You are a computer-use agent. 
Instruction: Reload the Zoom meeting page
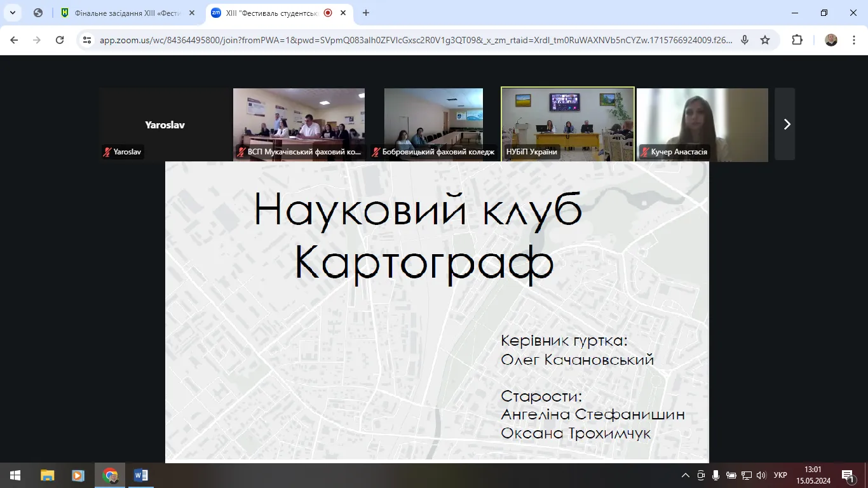tap(60, 39)
